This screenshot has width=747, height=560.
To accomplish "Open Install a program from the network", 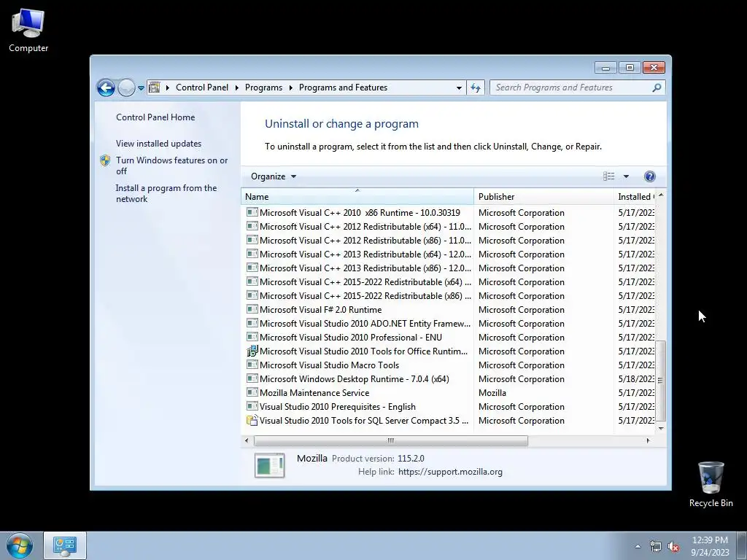I will pyautogui.click(x=166, y=193).
